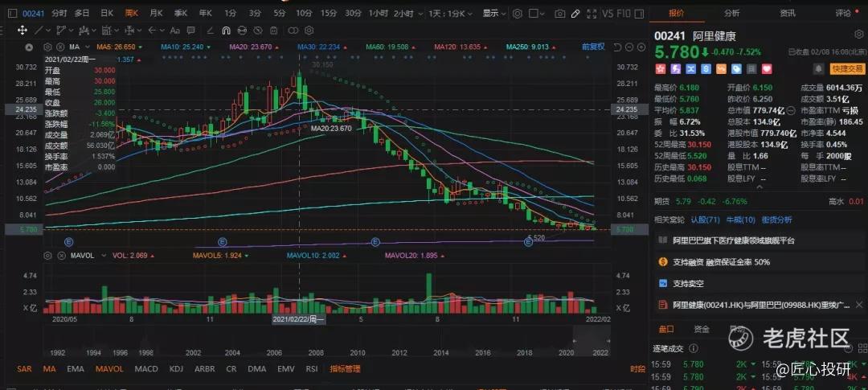Click the Hong Kong market flag badge
Image resolution: width=868 pixels, height=390 pixels.
(x=661, y=68)
